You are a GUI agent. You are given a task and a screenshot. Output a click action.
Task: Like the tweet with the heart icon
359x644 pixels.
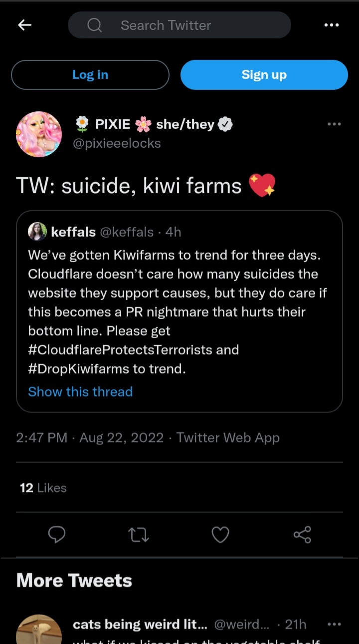[x=220, y=535]
